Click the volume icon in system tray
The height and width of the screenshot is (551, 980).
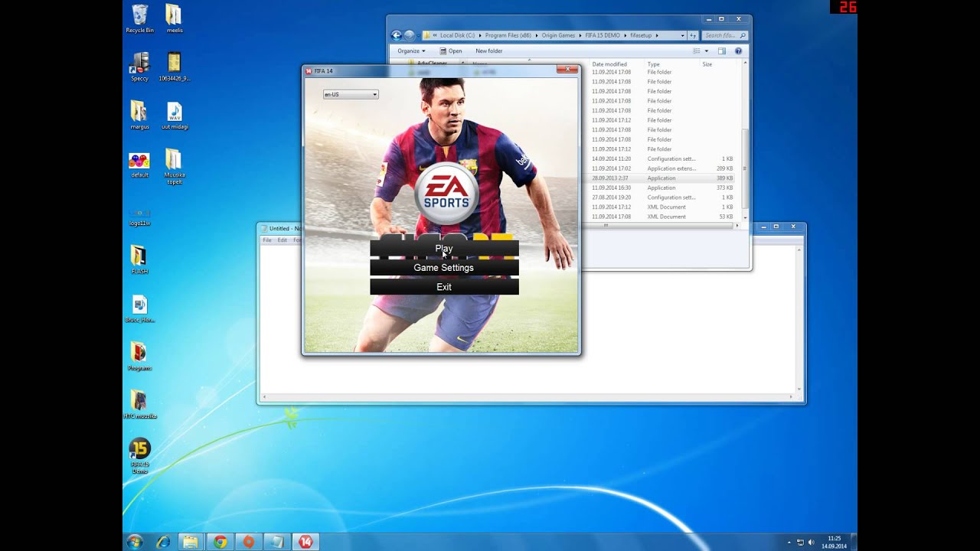click(811, 543)
